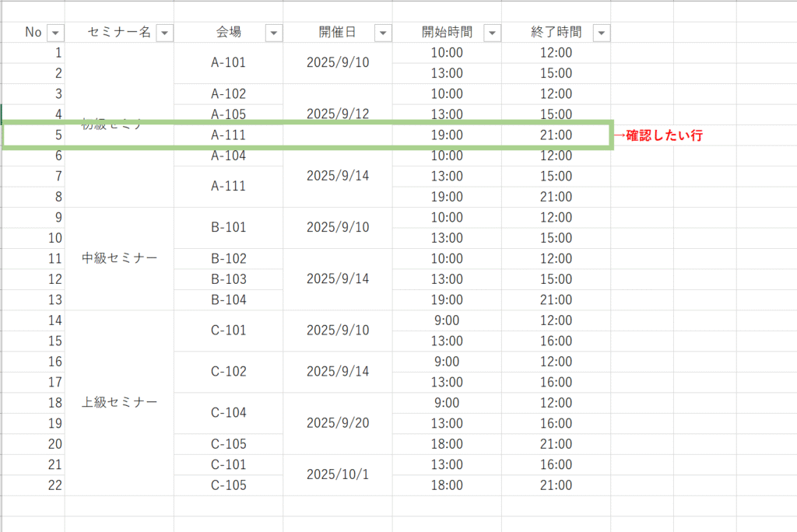Click the C-102 venue cell
The height and width of the screenshot is (532, 797).
click(x=228, y=372)
